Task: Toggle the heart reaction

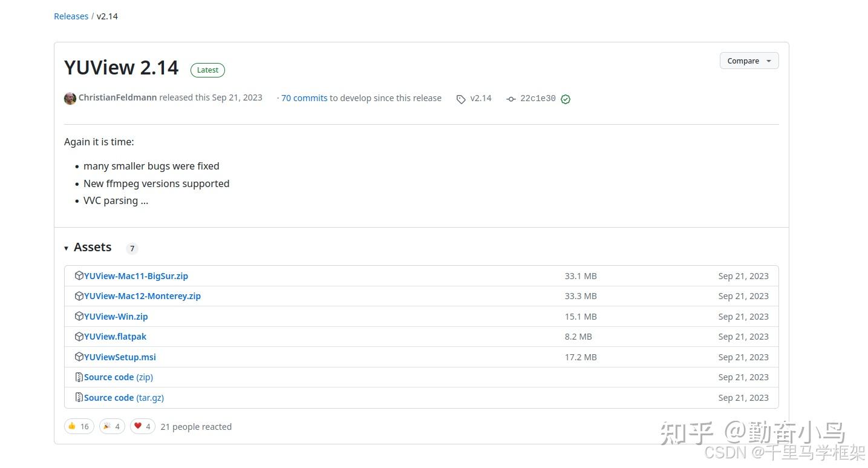Action: point(143,426)
